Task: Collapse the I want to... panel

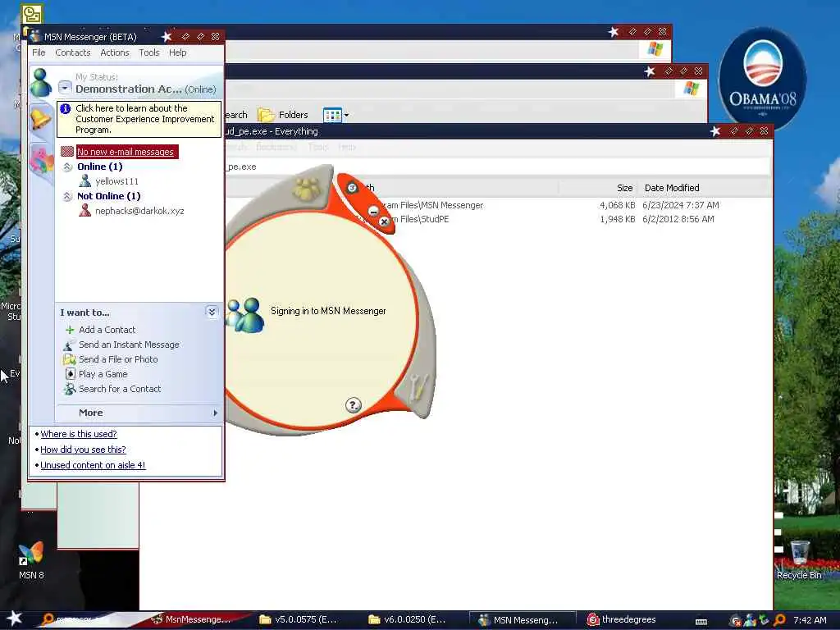Action: (212, 312)
